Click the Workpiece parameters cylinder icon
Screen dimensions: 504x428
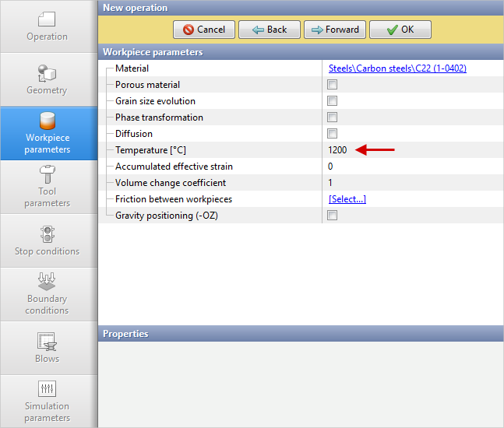click(47, 121)
